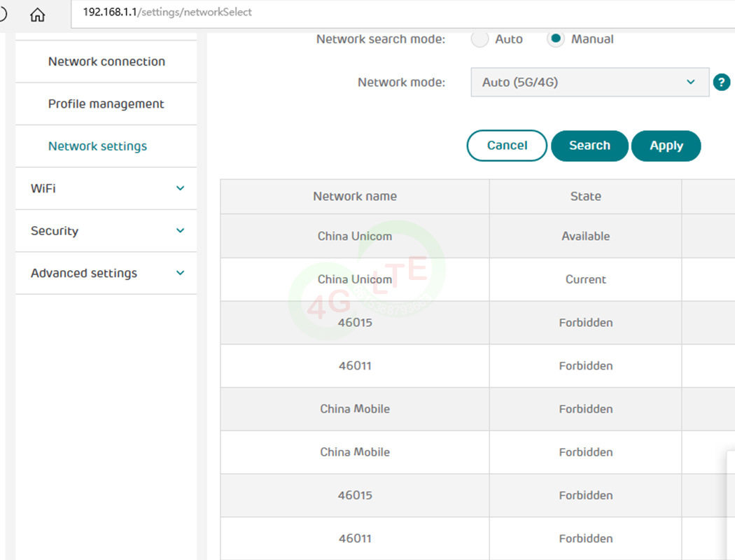Select the Available China Unicom row name
Image resolution: width=735 pixels, height=560 pixels.
point(355,236)
